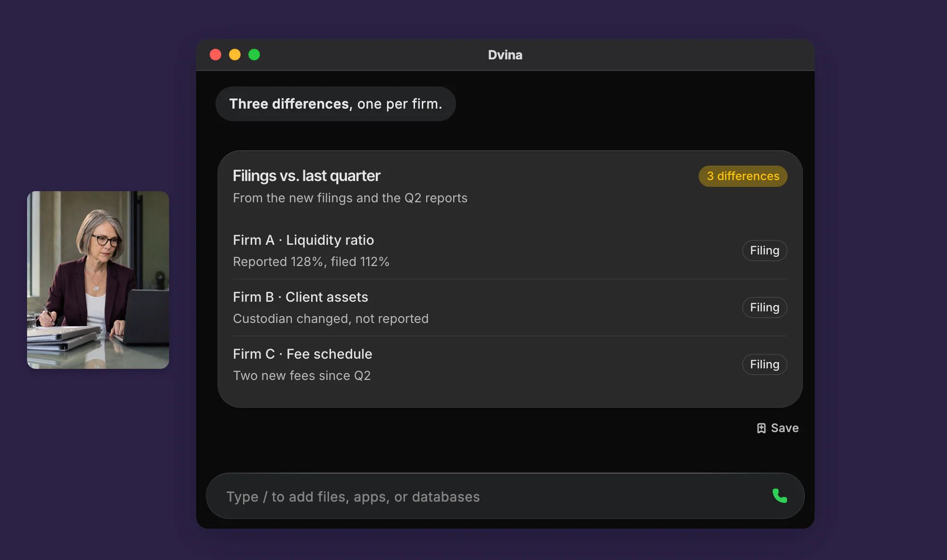The image size is (947, 560).
Task: Click the Dvina window title
Action: point(505,55)
